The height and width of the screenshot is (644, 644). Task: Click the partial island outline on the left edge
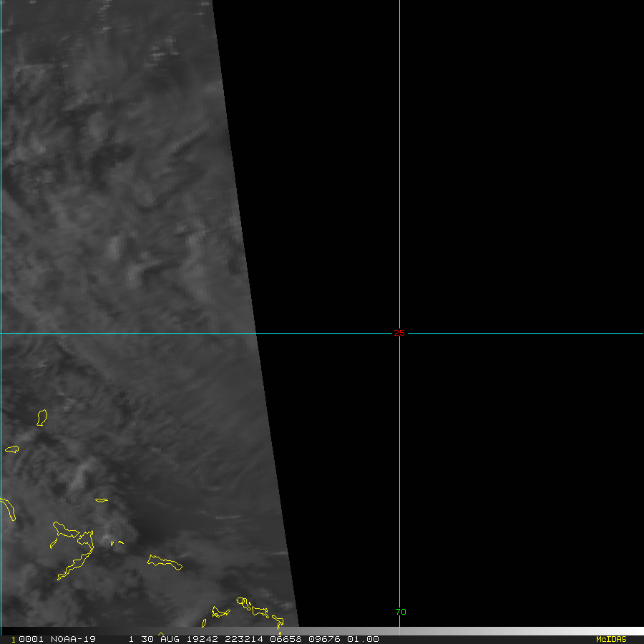9,509
